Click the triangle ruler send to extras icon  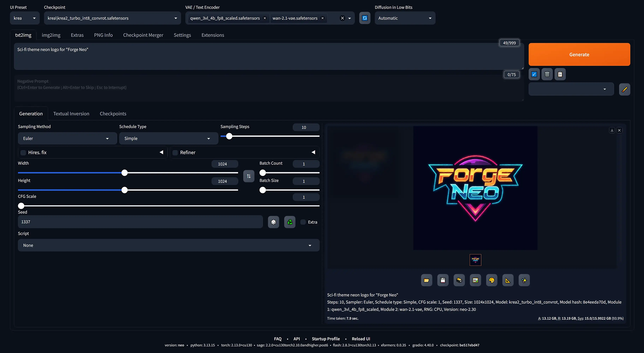point(508,280)
